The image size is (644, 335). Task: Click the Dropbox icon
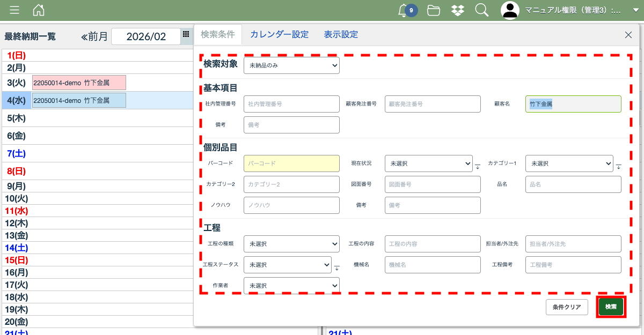coord(458,10)
